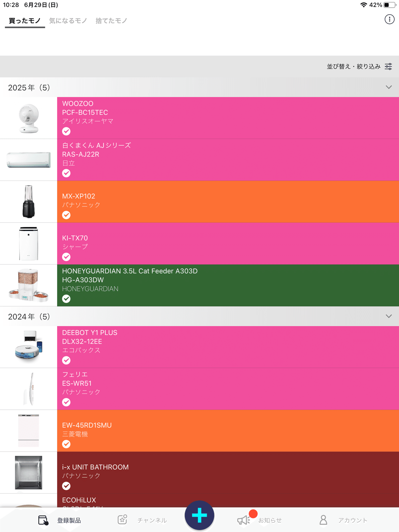This screenshot has height=532, width=399.
Task: Select HONEYGUARDIAN 3.5L Cat Feeder A303D title
Action: [130, 271]
